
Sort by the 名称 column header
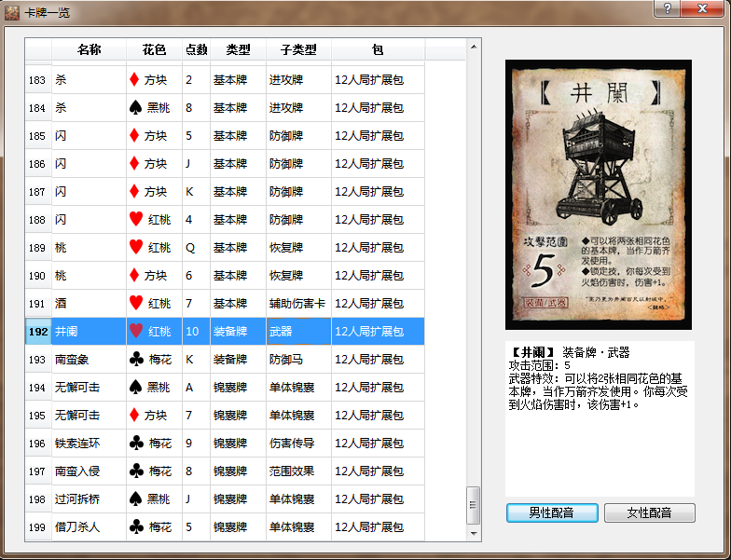[90, 49]
